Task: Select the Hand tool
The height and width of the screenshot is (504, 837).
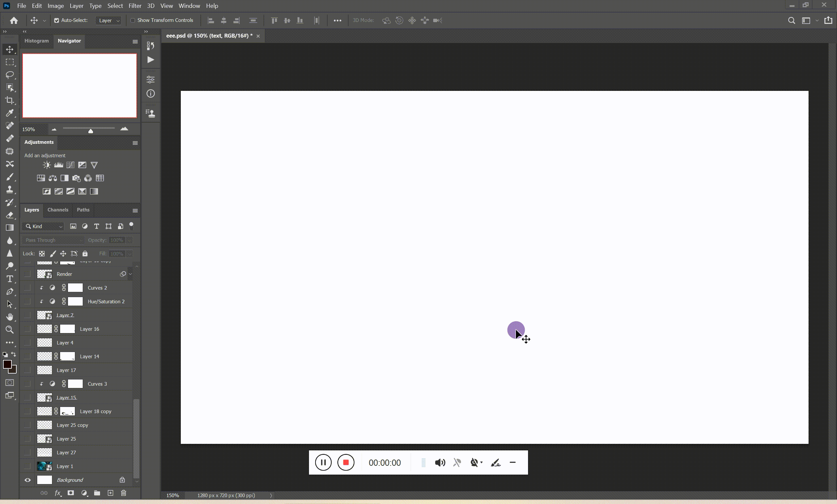Action: point(10,317)
